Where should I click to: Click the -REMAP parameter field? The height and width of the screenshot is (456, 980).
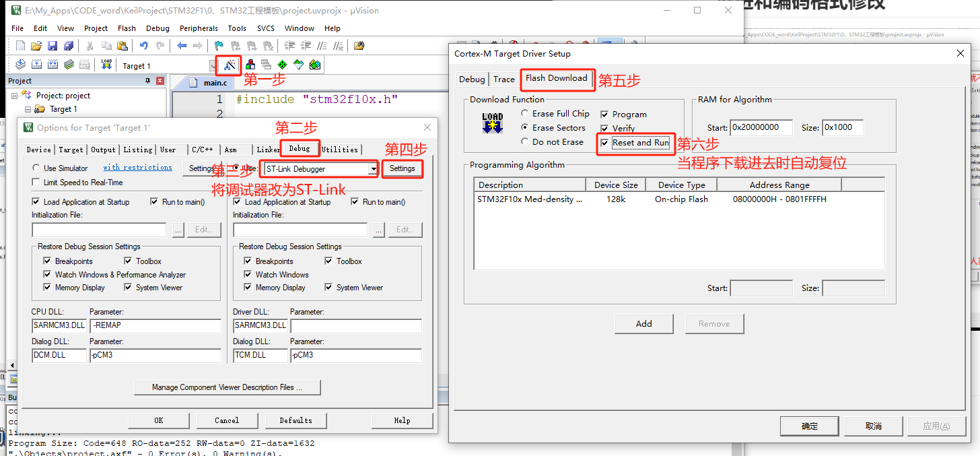pos(155,326)
